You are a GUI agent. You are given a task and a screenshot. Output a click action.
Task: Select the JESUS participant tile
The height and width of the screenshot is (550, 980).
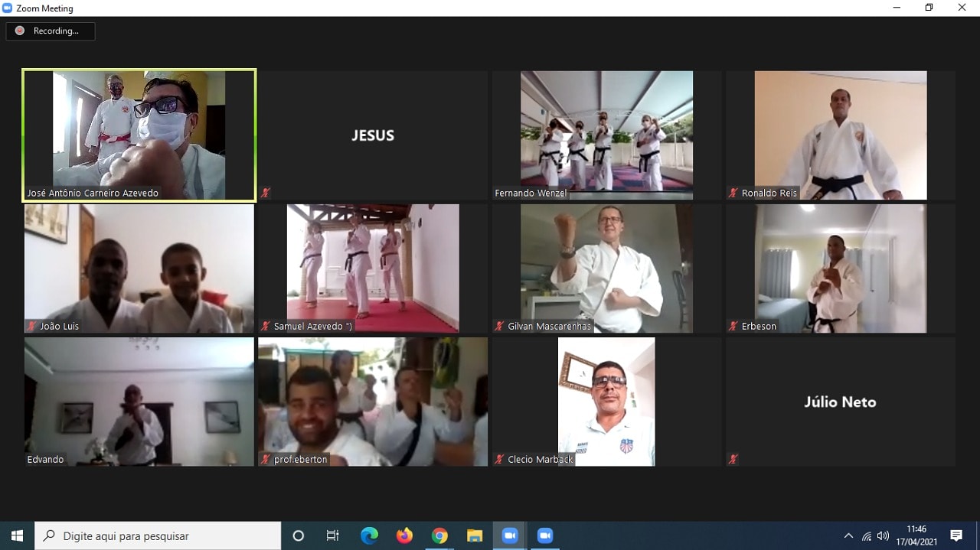pyautogui.click(x=373, y=135)
